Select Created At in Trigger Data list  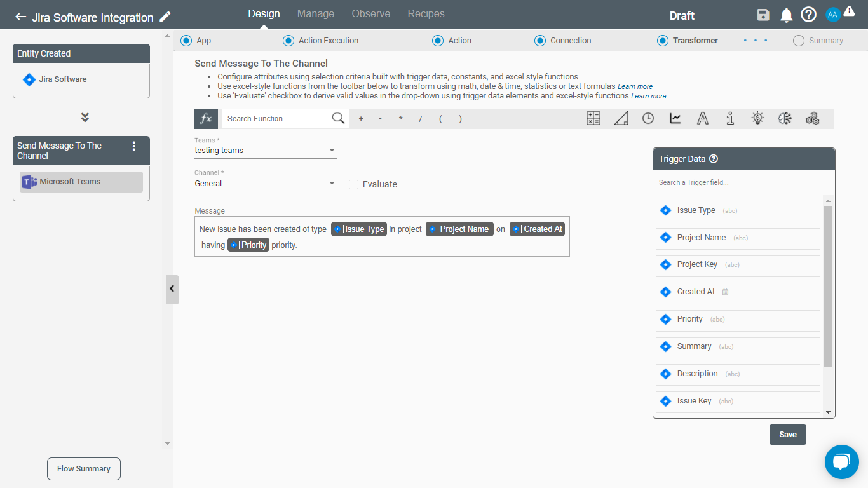738,292
